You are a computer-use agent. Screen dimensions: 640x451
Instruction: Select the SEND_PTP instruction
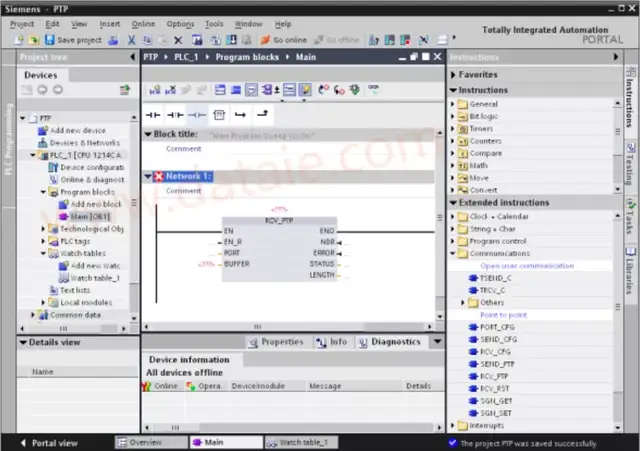coord(496,364)
